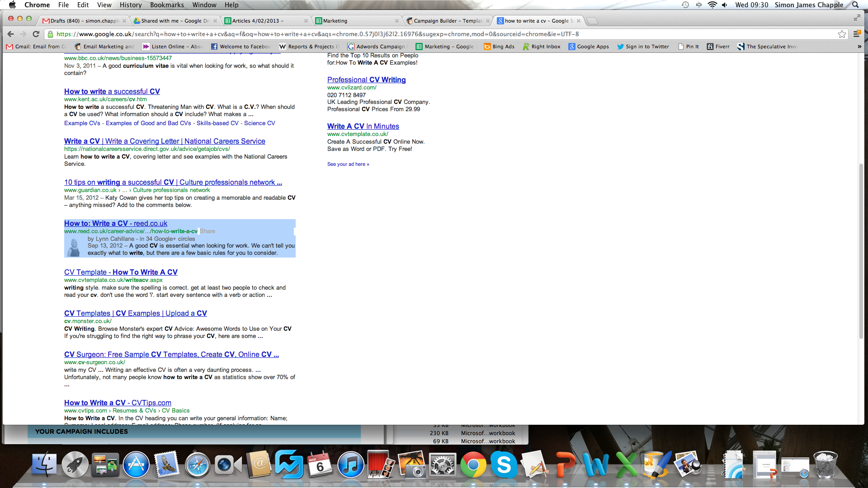Open System Preferences gear in dock
Viewport: 868px width, 488px height.
442,465
